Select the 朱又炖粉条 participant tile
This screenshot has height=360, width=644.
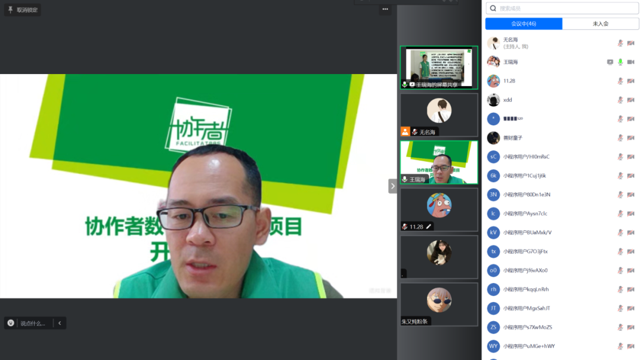[x=439, y=304]
